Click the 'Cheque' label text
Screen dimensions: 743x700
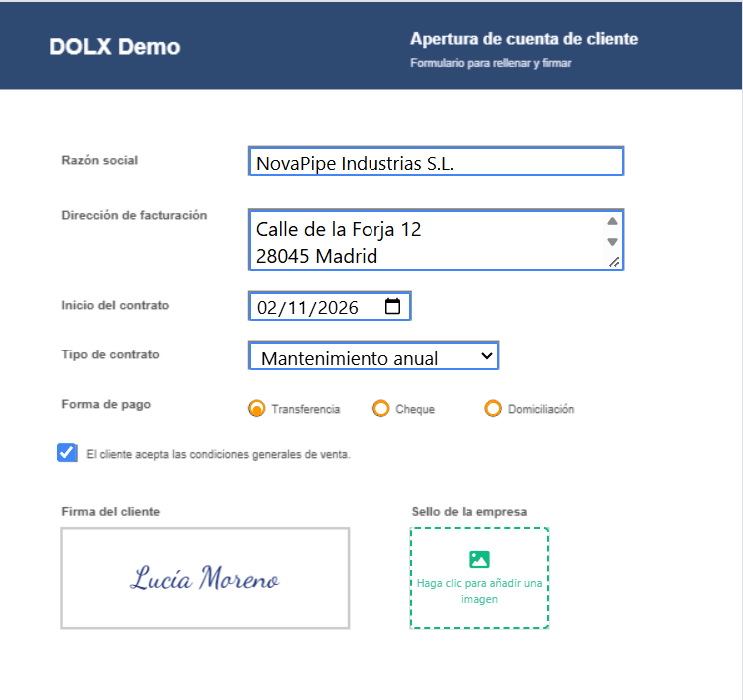click(415, 409)
